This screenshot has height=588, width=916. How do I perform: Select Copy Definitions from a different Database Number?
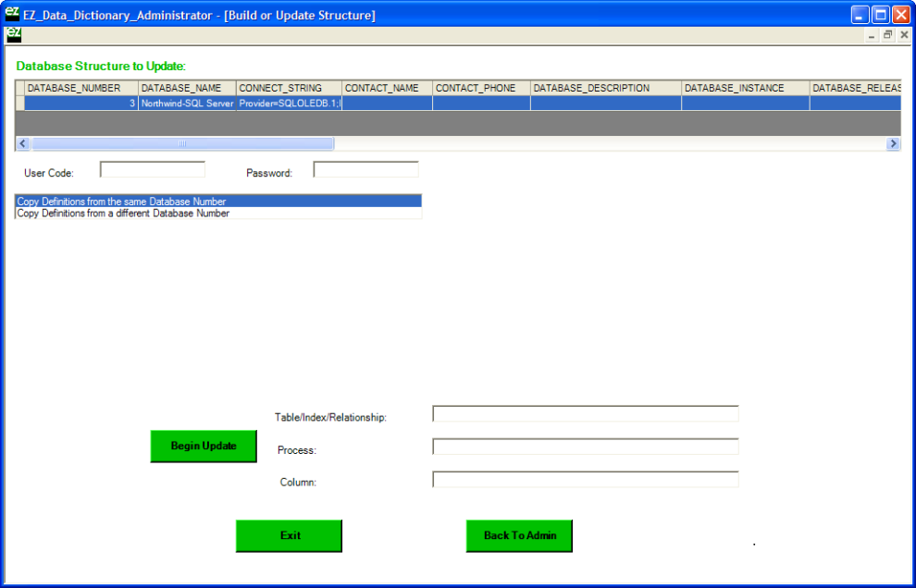point(218,214)
